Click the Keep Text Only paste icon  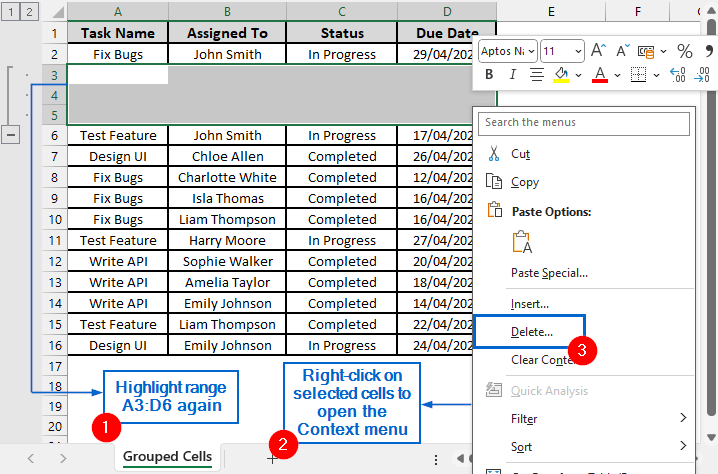click(x=522, y=242)
